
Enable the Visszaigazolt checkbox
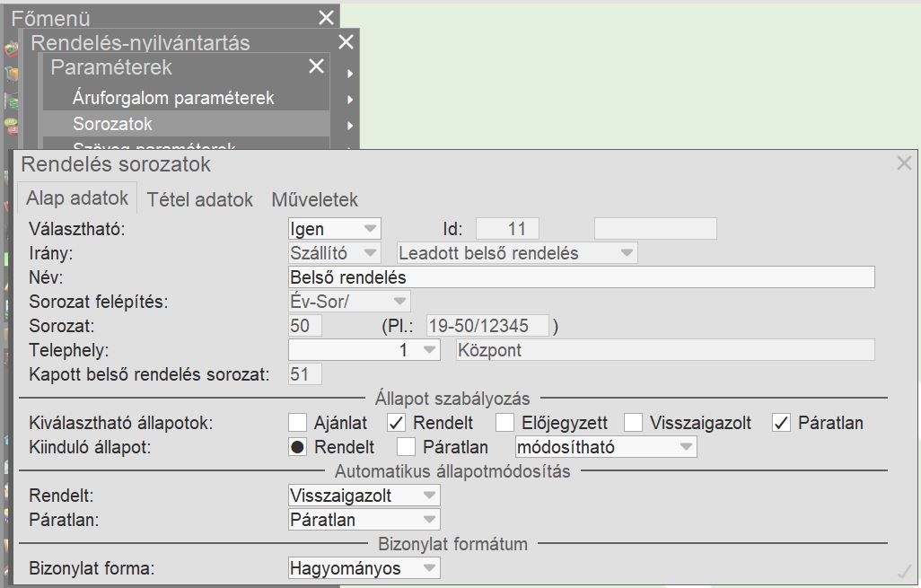coord(633,422)
